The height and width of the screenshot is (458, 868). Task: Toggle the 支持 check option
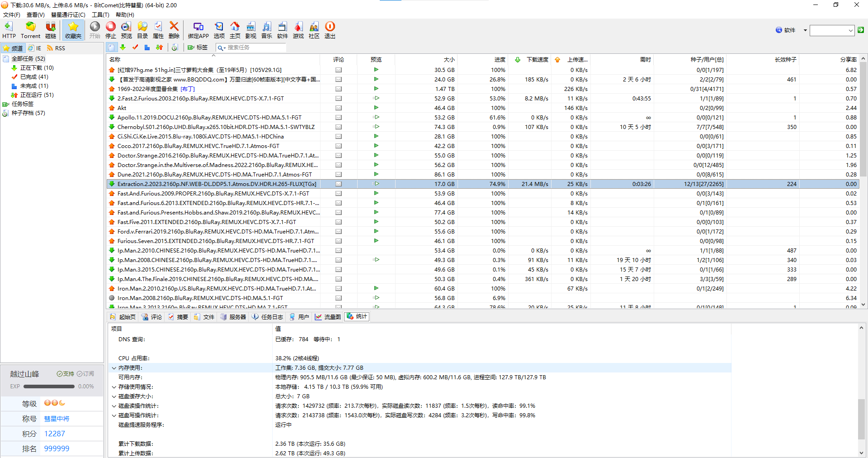65,374
